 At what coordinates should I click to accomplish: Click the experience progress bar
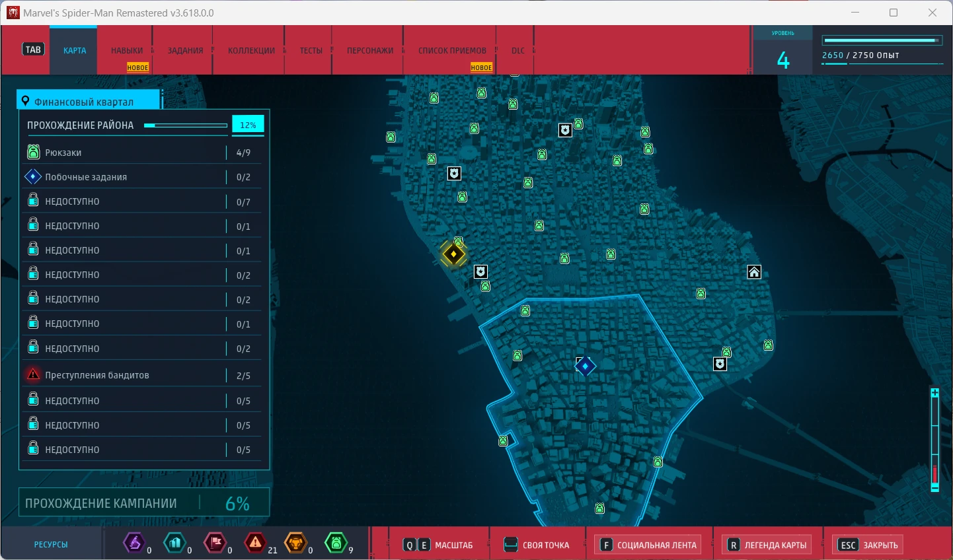click(x=882, y=40)
